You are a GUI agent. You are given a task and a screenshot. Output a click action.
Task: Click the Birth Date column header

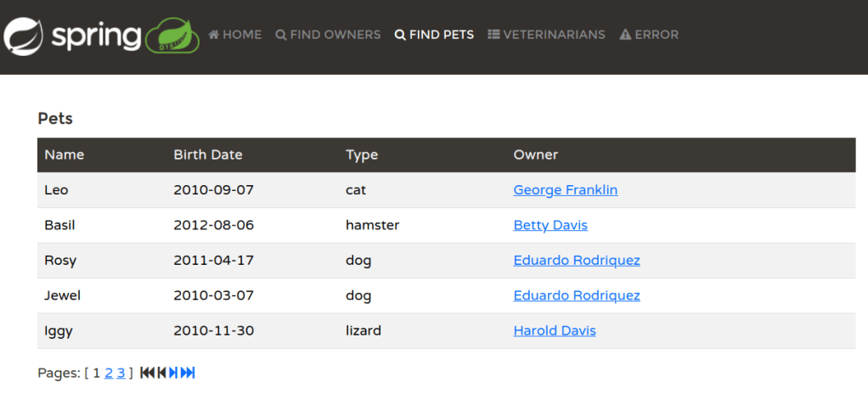pyautogui.click(x=208, y=155)
